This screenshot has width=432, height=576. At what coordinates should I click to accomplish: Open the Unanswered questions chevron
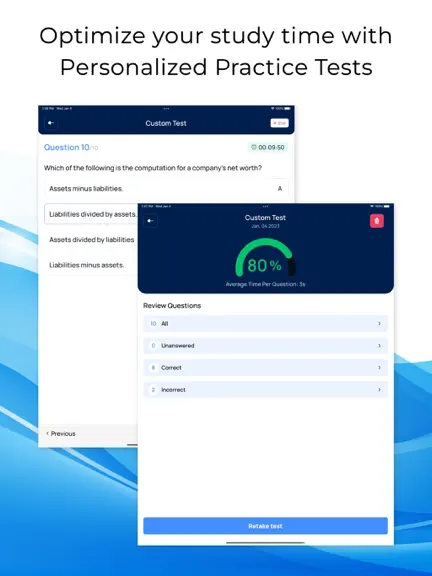tap(379, 346)
